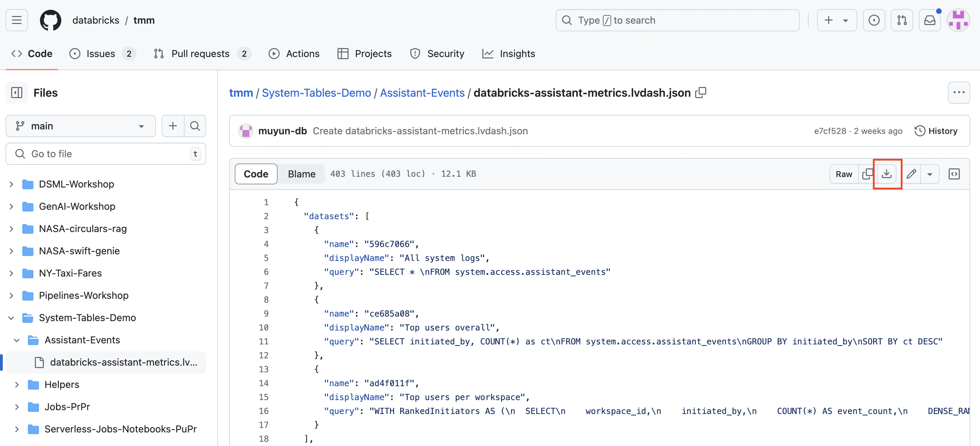Navigate to Assistant-Events breadcrumb
Image resolution: width=980 pixels, height=446 pixels.
click(x=422, y=93)
